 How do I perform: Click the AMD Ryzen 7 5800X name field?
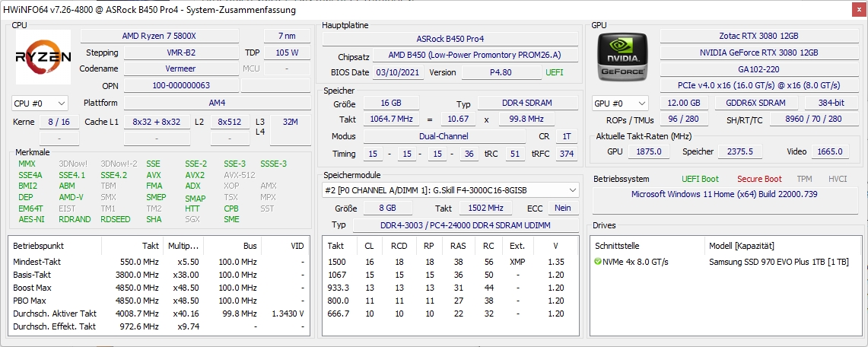159,36
